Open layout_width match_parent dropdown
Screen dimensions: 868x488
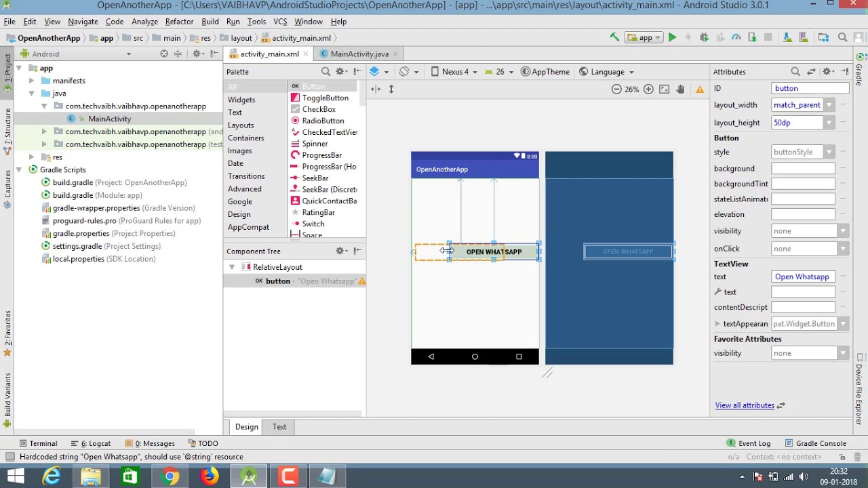tap(829, 105)
